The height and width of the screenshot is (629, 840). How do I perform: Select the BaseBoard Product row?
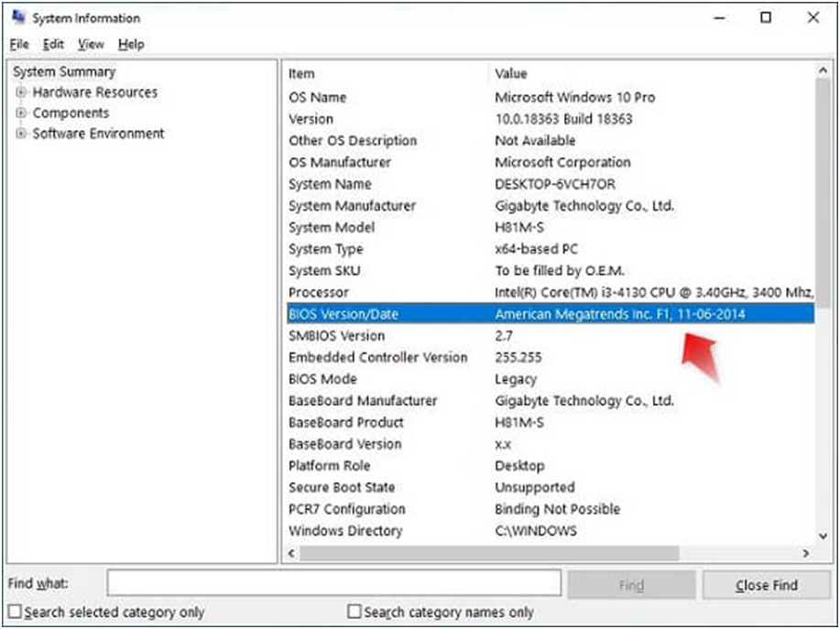click(x=551, y=422)
